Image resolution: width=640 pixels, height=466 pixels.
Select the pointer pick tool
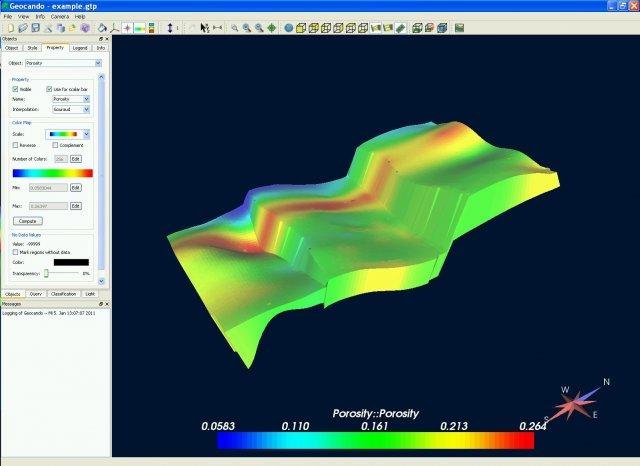pyautogui.click(x=205, y=28)
